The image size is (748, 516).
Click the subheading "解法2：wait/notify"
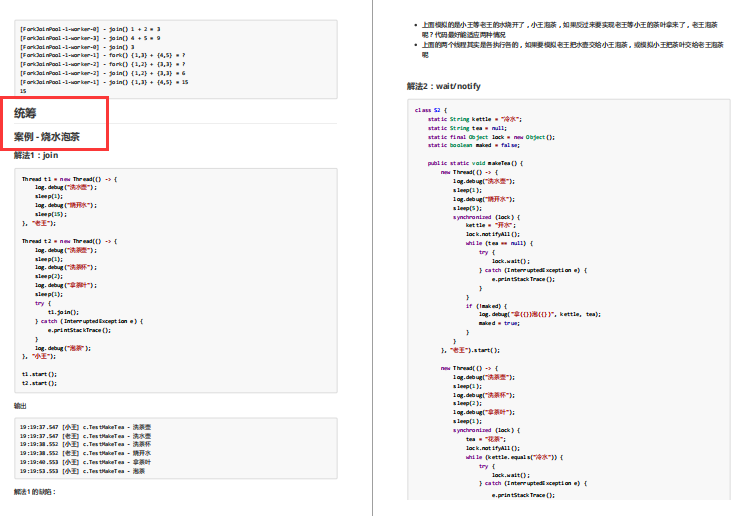[444, 86]
